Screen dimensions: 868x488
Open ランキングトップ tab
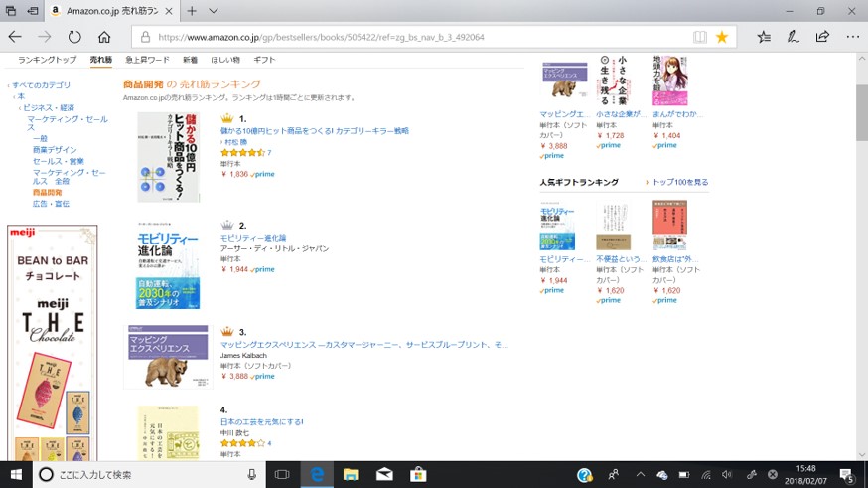47,60
